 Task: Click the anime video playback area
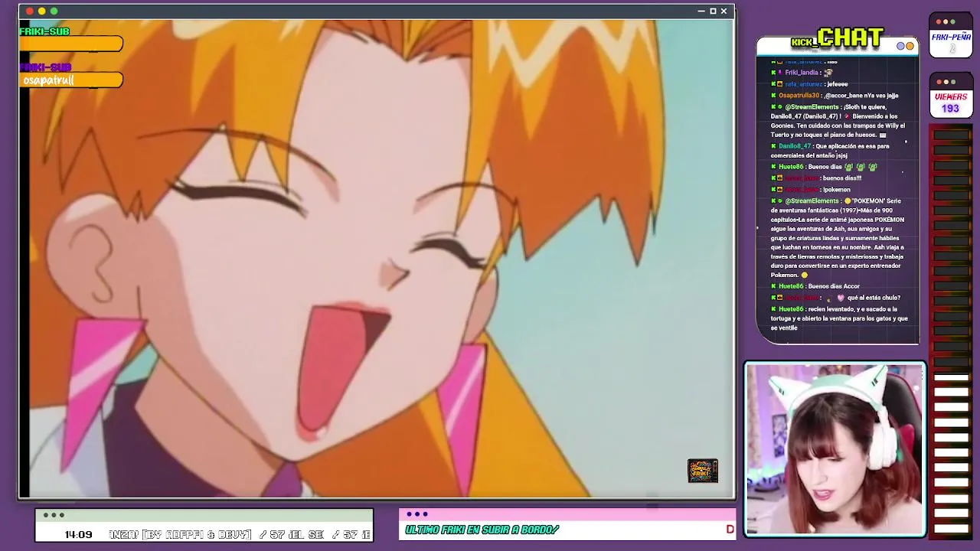[376, 258]
